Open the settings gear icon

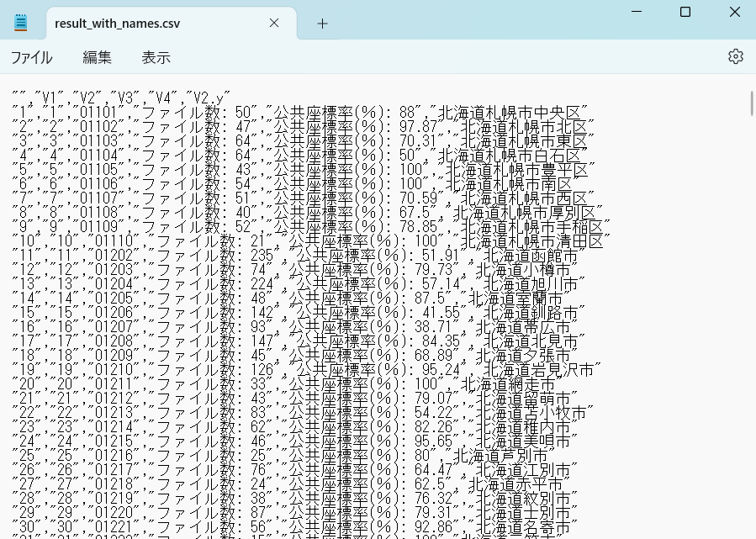[735, 56]
